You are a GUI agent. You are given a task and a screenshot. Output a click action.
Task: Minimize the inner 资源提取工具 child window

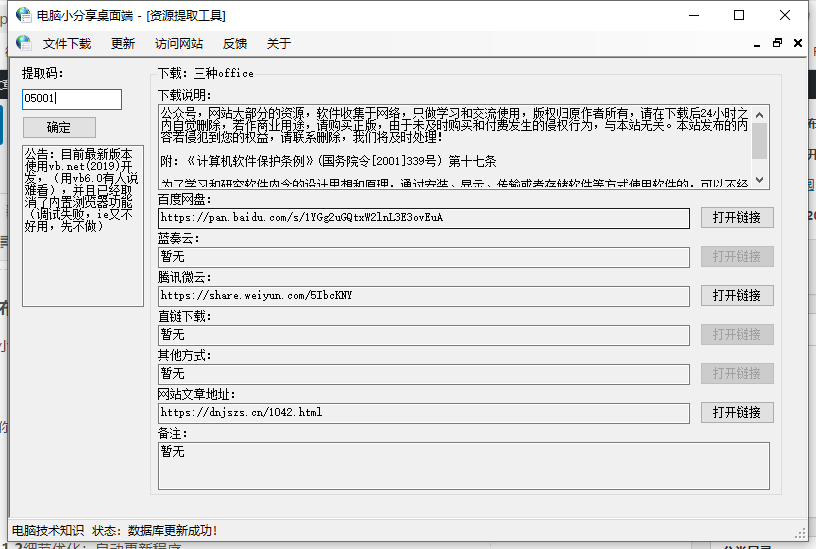[x=757, y=44]
